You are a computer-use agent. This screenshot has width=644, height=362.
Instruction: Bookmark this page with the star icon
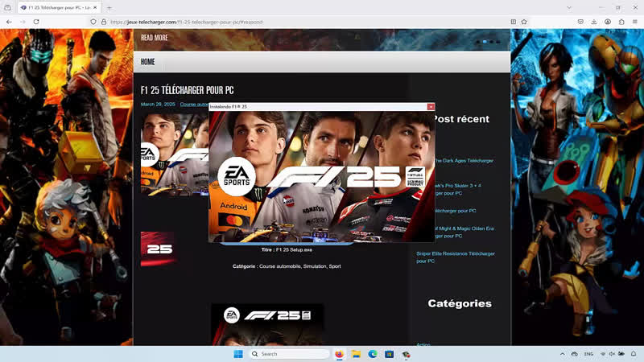click(524, 22)
